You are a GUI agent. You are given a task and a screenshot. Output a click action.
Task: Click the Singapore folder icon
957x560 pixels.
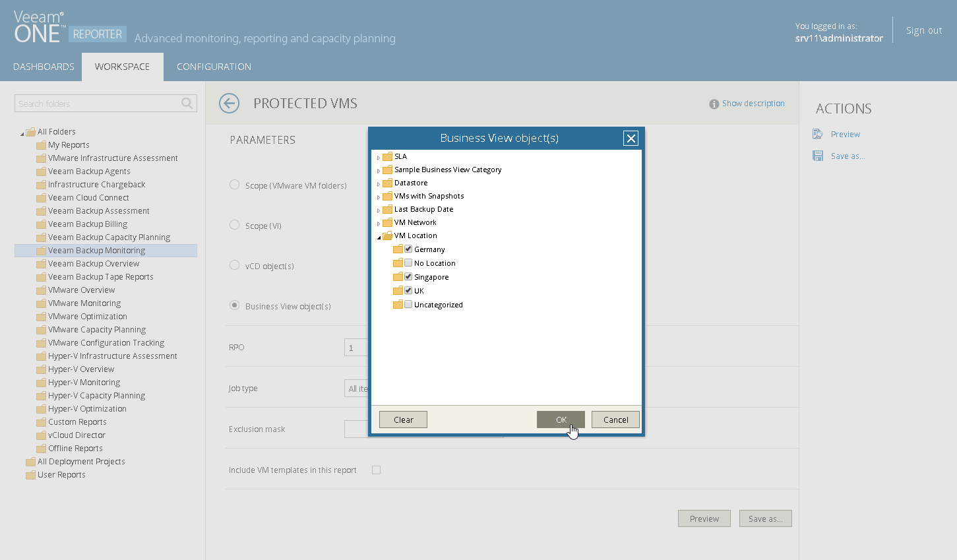[x=398, y=277]
